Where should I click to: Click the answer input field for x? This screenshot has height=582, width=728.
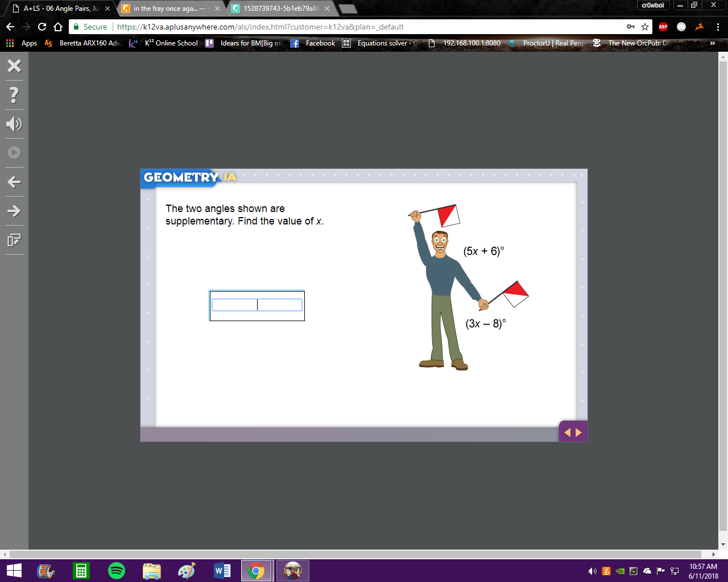pyautogui.click(x=257, y=305)
